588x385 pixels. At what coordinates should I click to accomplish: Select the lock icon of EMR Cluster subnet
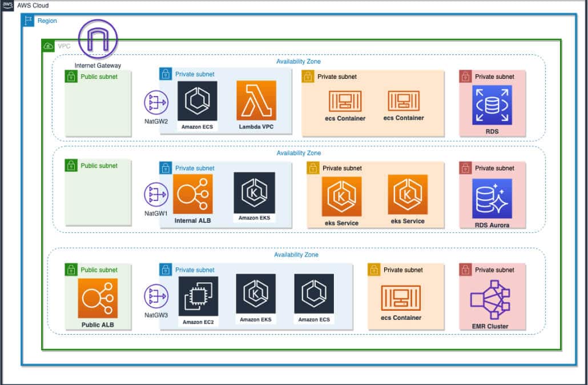coord(465,270)
